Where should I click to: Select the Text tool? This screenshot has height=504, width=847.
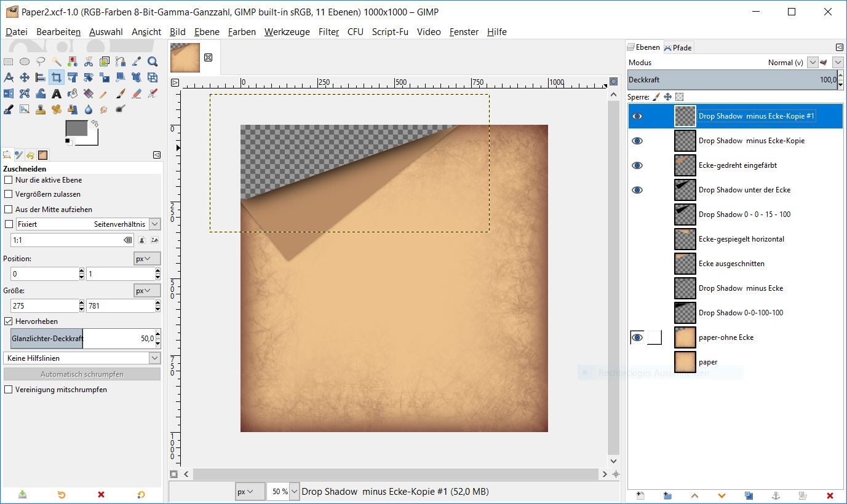point(57,93)
